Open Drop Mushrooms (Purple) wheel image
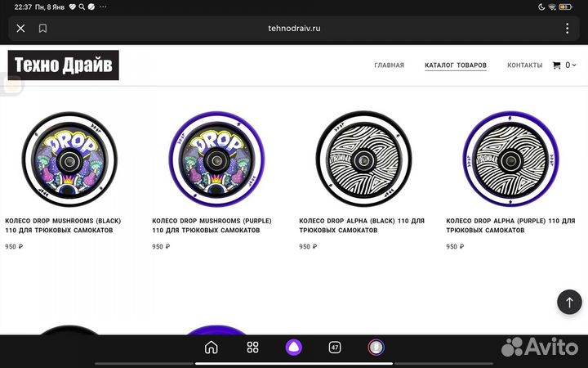 click(216, 159)
